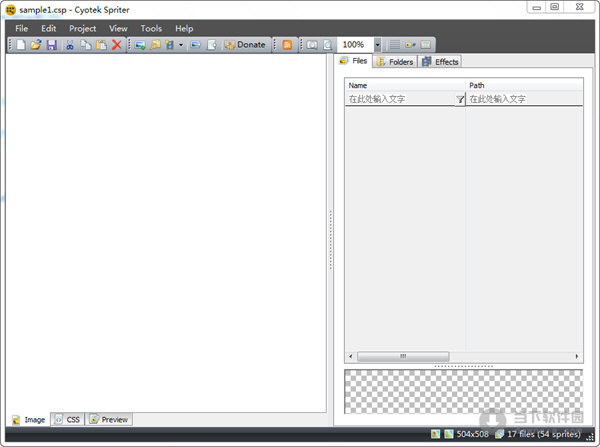Viewport: 600px width, 447px height.
Task: Click the filter funnel in Name column
Action: point(460,99)
